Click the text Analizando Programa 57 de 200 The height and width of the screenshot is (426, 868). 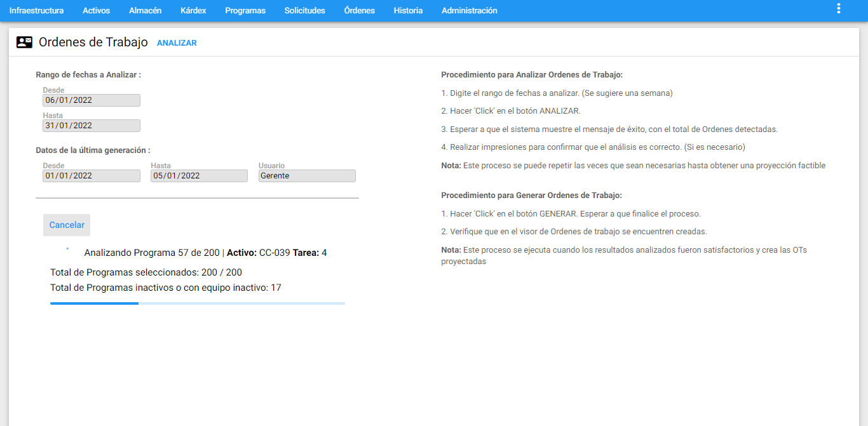pos(152,253)
